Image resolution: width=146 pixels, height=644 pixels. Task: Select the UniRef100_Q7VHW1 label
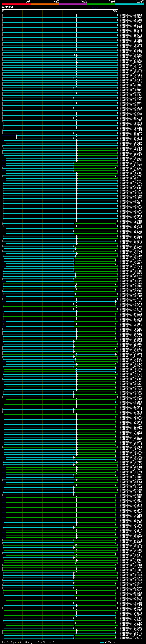point(131,522)
